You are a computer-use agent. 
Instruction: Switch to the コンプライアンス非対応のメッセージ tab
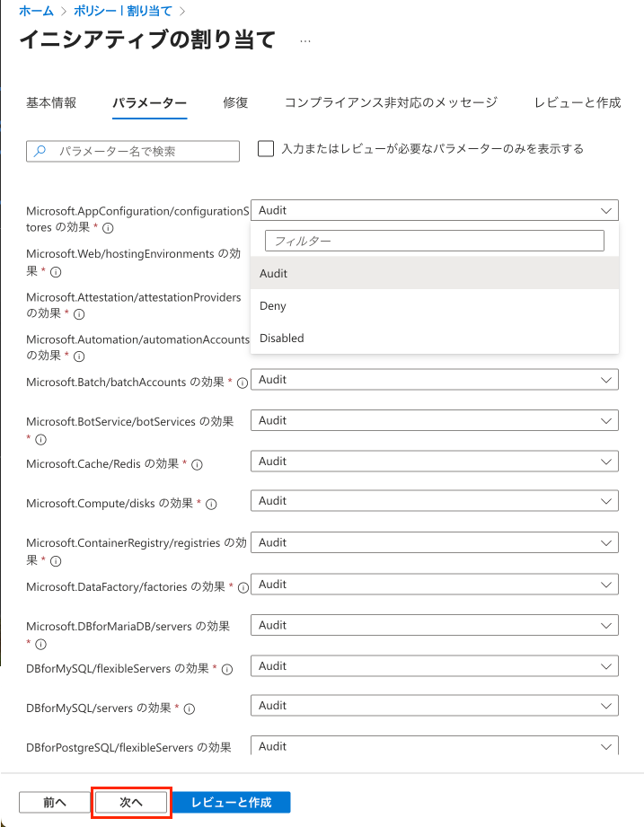tap(391, 103)
